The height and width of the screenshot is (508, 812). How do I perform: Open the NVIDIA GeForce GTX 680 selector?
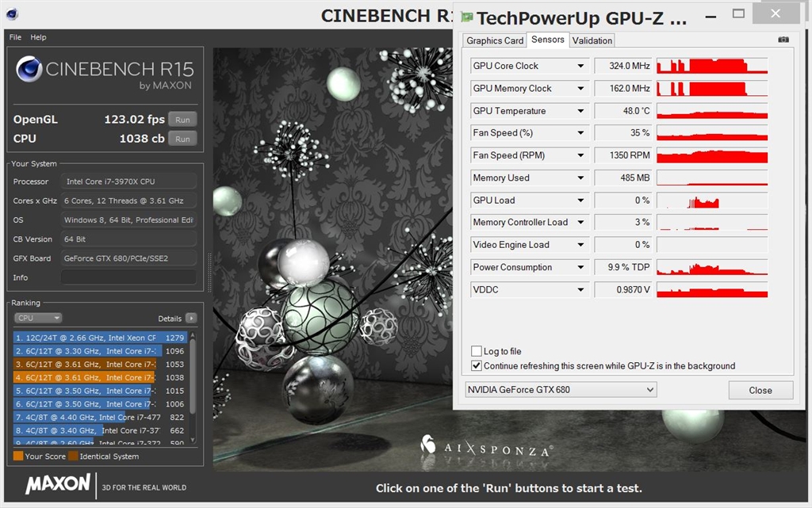pos(561,390)
